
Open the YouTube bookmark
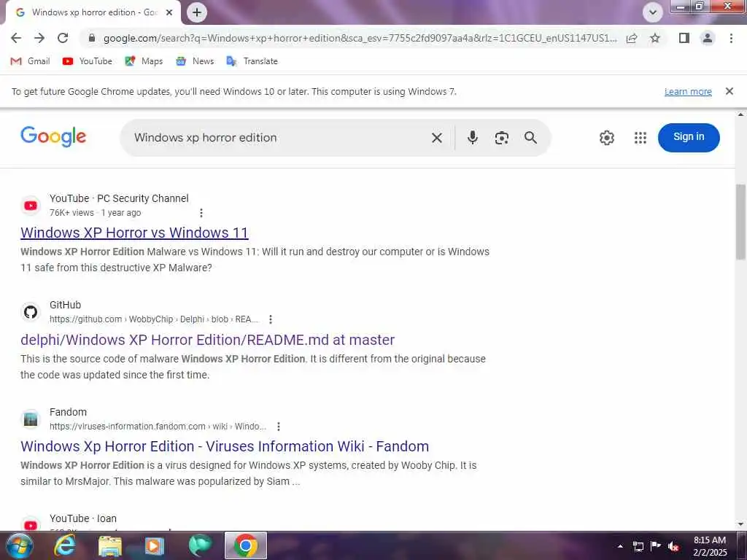[x=88, y=61]
